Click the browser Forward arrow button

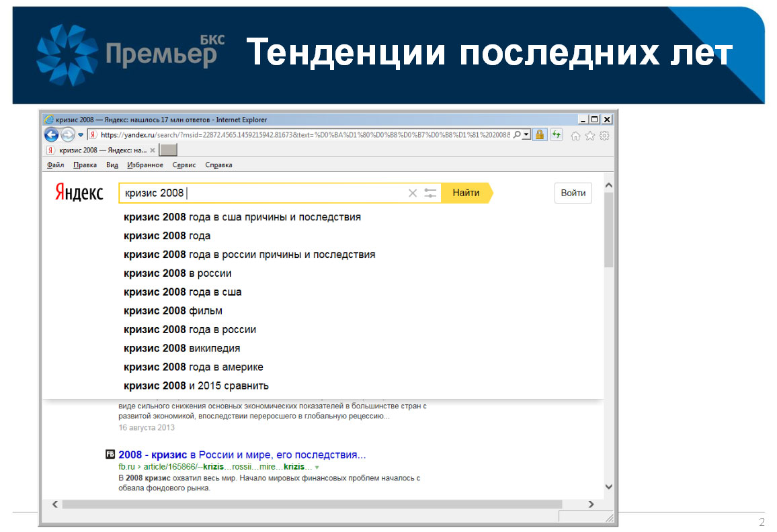pyautogui.click(x=68, y=135)
